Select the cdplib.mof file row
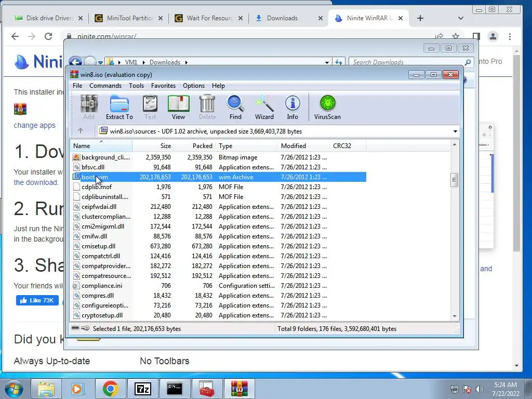Image resolution: width=532 pixels, height=399 pixels. point(219,187)
